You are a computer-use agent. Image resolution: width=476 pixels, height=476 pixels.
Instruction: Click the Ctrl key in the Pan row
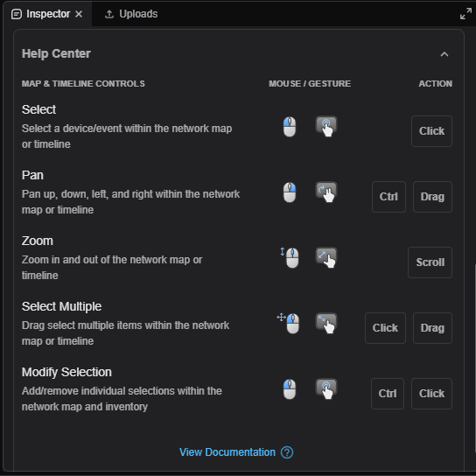(388, 197)
